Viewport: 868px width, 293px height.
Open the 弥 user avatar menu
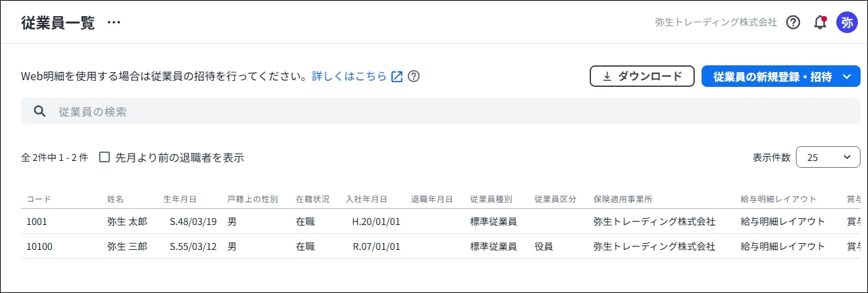[847, 22]
